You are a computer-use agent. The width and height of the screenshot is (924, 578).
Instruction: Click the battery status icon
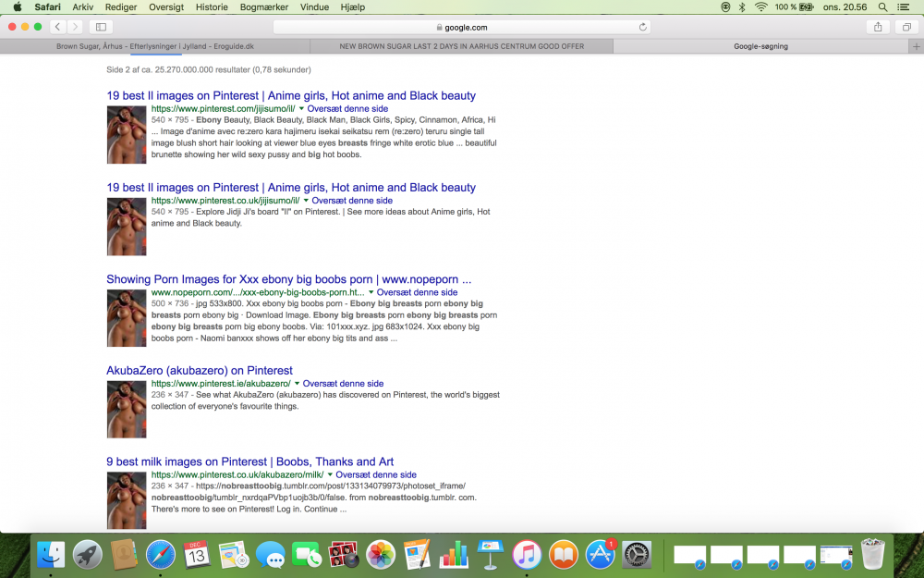pyautogui.click(x=806, y=7)
